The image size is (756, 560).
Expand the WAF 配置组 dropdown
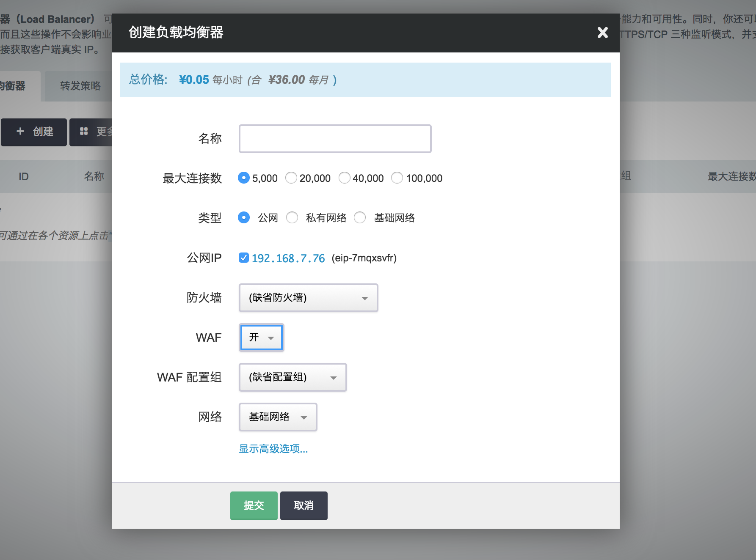click(x=292, y=377)
